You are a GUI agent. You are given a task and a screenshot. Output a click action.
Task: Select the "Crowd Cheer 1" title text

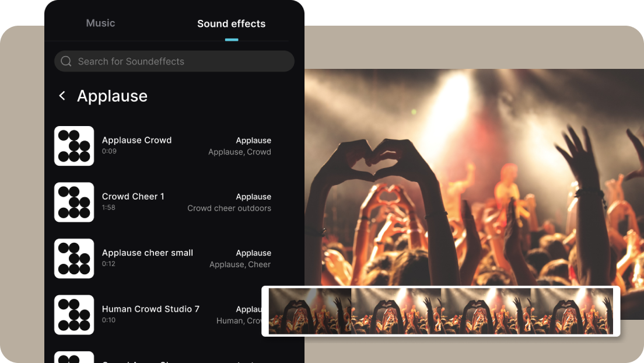133,197
